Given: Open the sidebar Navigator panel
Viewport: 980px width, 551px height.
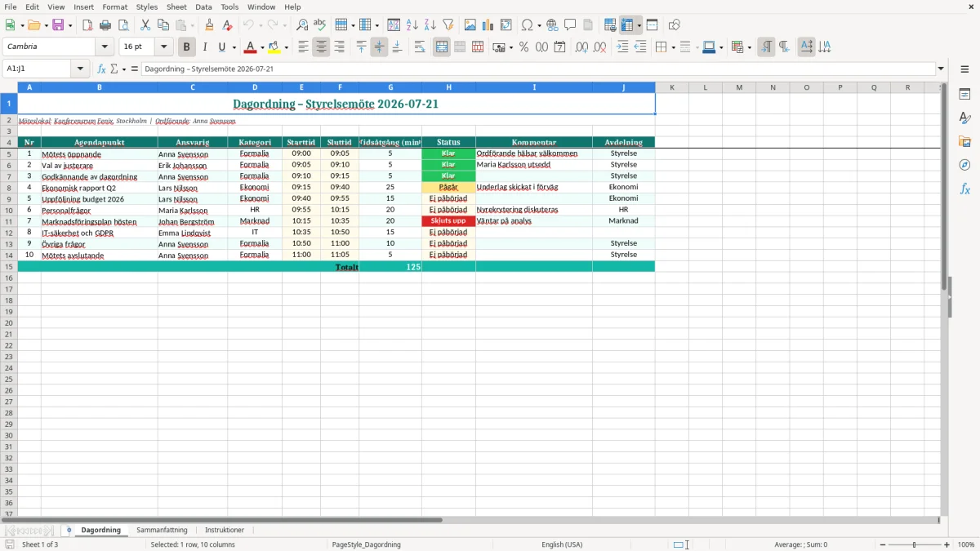Looking at the screenshot, I should click(x=964, y=165).
